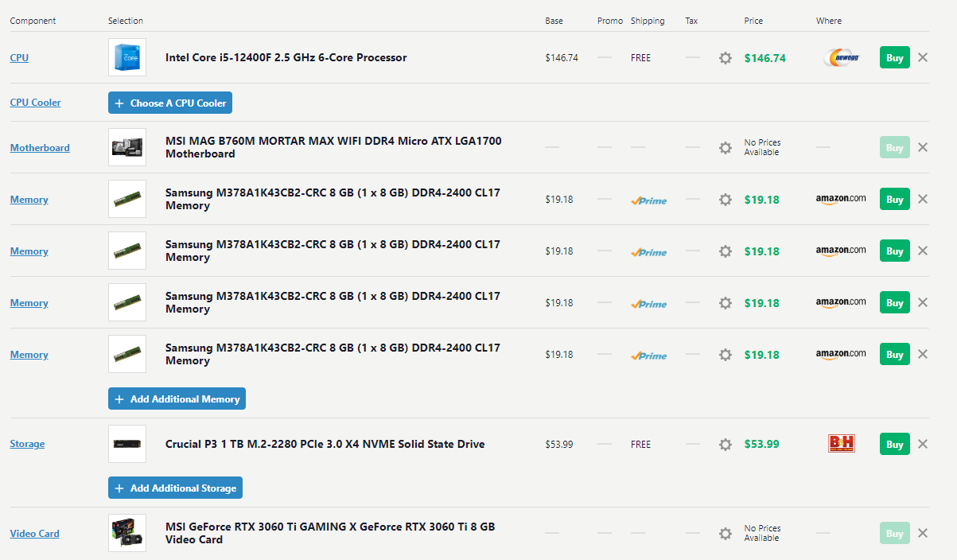Click the green $53.99 price

tap(761, 444)
